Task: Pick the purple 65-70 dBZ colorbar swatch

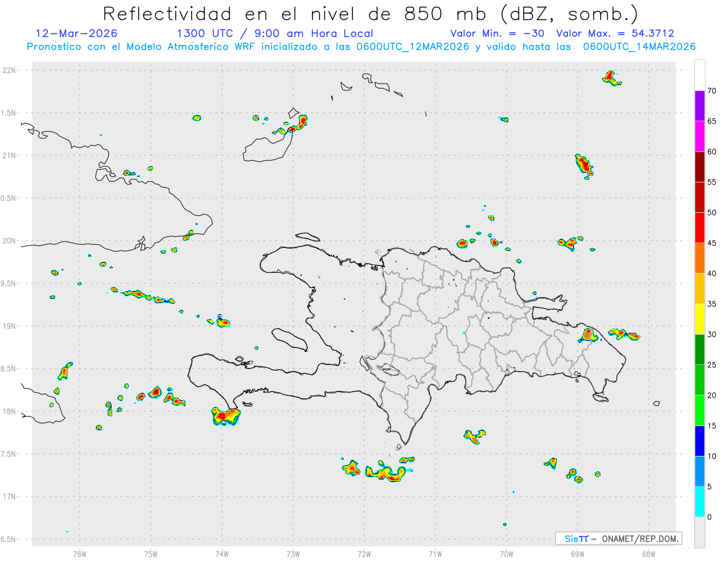Action: coord(699,106)
